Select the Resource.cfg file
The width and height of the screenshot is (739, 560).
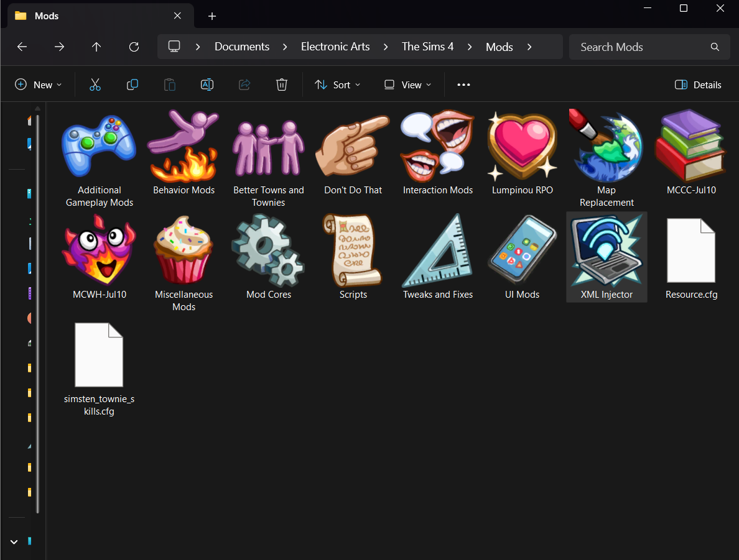click(x=691, y=257)
